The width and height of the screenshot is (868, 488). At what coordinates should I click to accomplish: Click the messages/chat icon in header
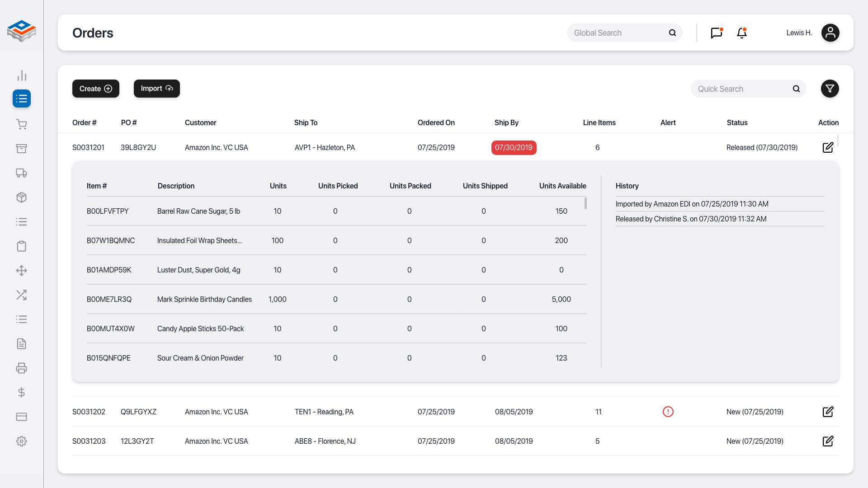[x=716, y=33]
